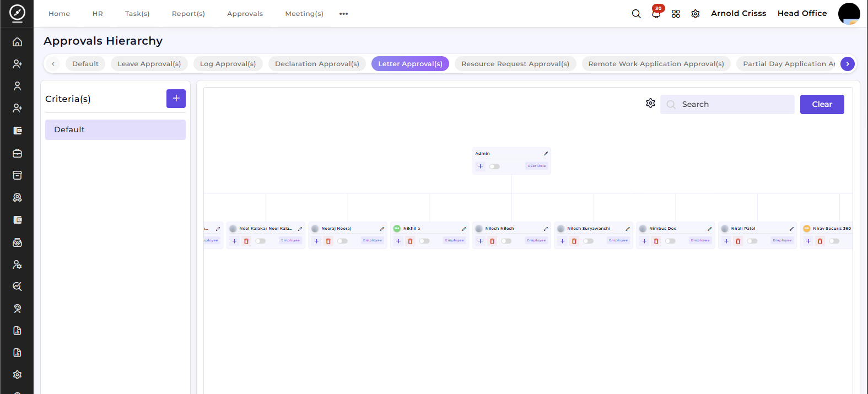Click Arnold Crisss user name

pyautogui.click(x=738, y=13)
